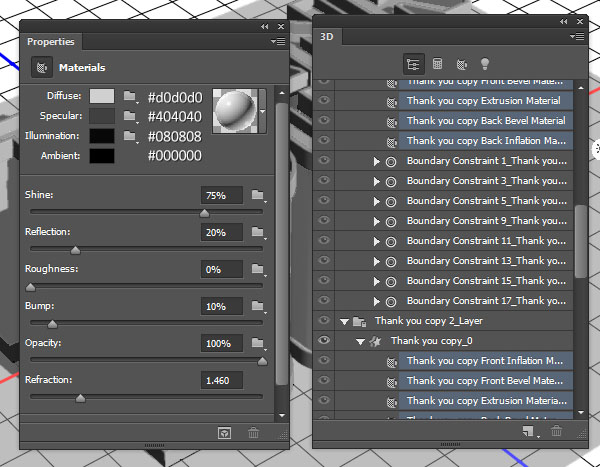Toggle visibility of Thank you copy Back Bevel Material
Viewport: 600px width, 467px height.
click(324, 120)
